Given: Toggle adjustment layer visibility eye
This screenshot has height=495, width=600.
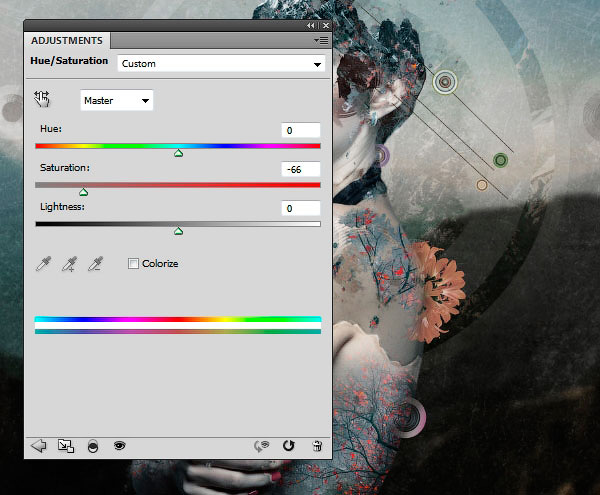Looking at the screenshot, I should [x=119, y=446].
